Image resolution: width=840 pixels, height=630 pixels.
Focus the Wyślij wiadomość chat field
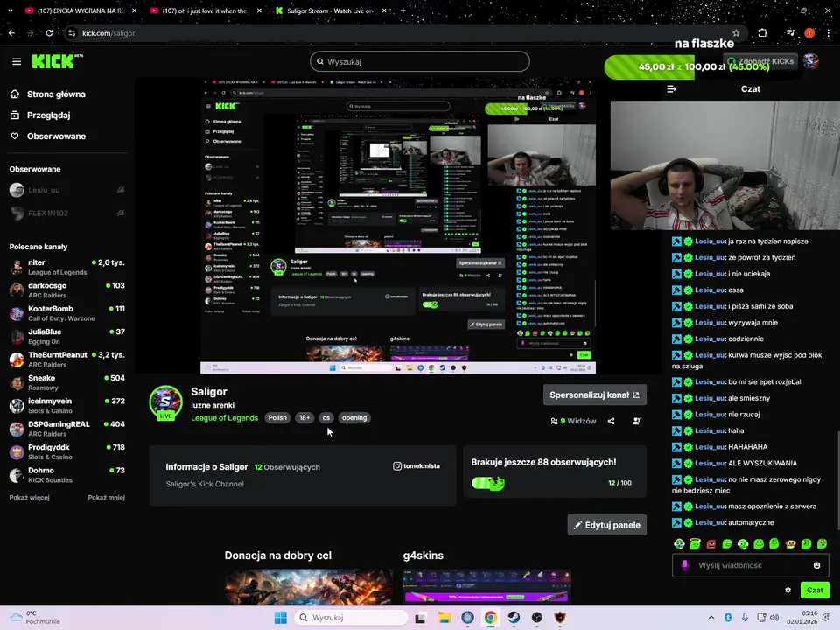point(750,565)
